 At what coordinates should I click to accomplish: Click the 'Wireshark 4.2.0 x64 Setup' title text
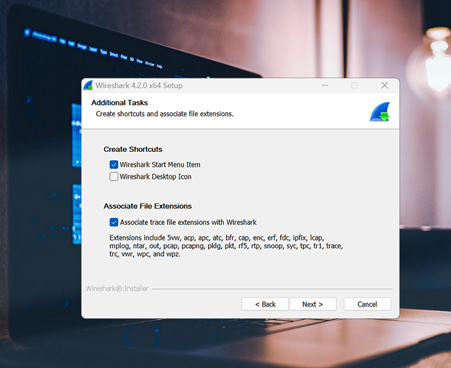(x=139, y=86)
